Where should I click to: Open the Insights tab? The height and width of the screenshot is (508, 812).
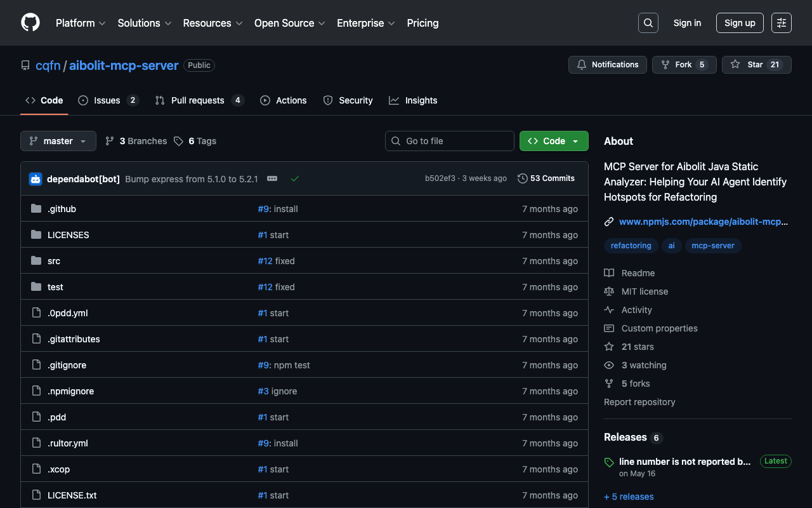click(421, 100)
